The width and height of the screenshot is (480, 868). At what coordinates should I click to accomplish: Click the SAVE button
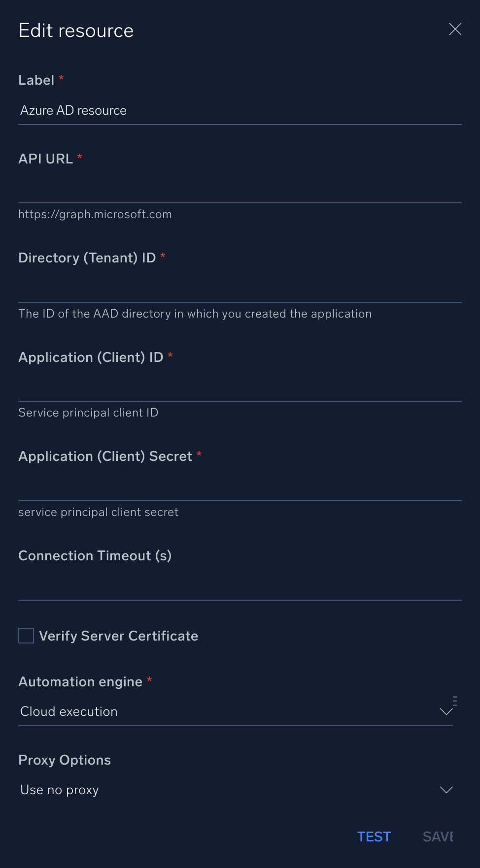click(439, 836)
